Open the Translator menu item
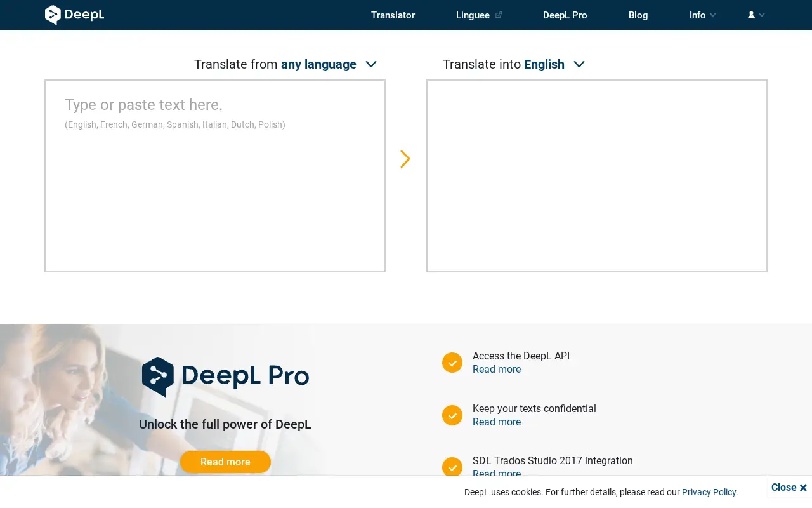 (x=393, y=15)
